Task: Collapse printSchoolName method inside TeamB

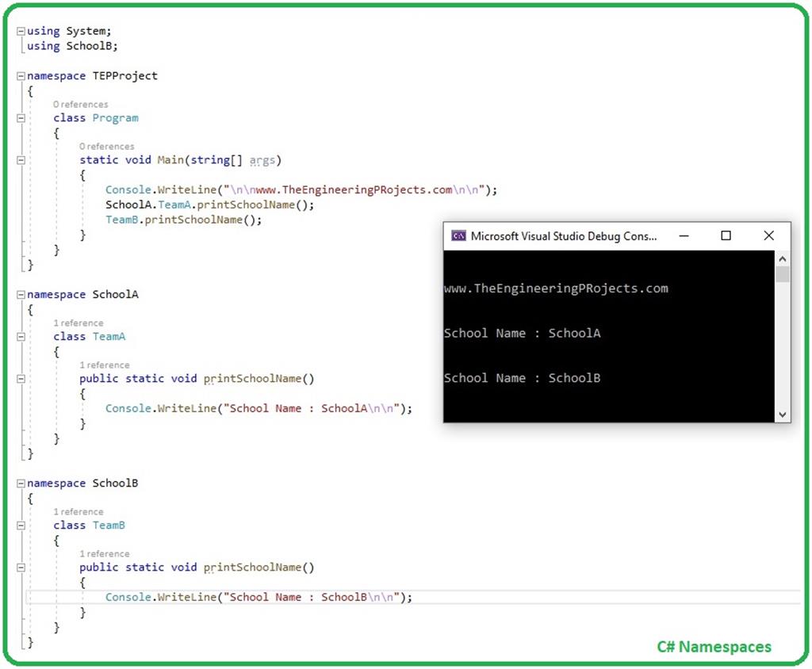Action: (21, 568)
